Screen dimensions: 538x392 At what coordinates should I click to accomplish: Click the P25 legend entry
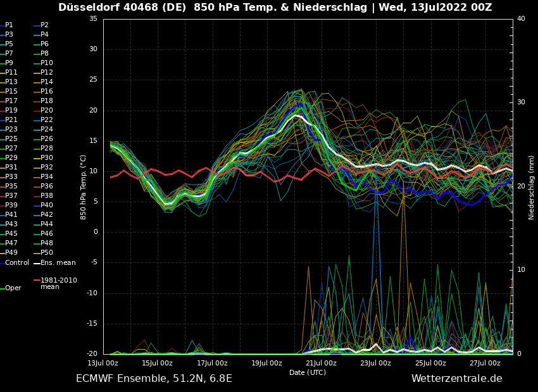tap(11, 139)
